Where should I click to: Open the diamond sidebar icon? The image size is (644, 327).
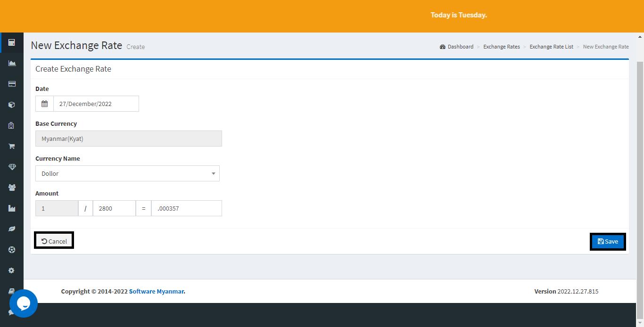12,167
